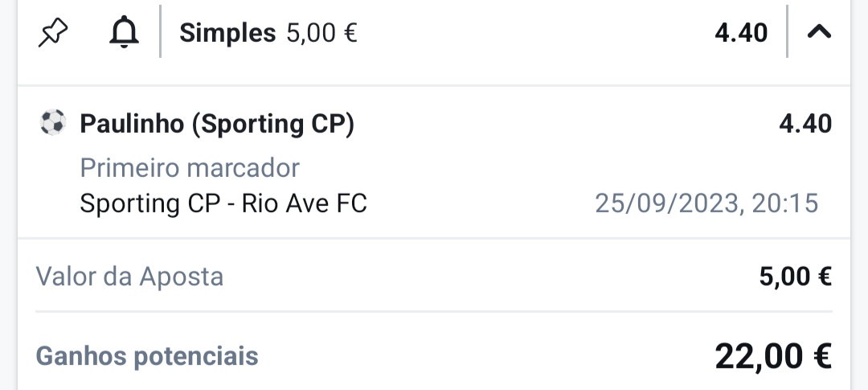The image size is (868, 390).
Task: Click the 5,00 € stake in header
Action: (x=321, y=33)
